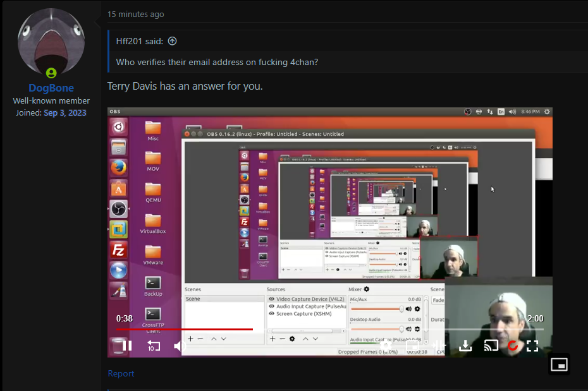Click the Ubuntu dash icon in large launcher

[x=118, y=127]
